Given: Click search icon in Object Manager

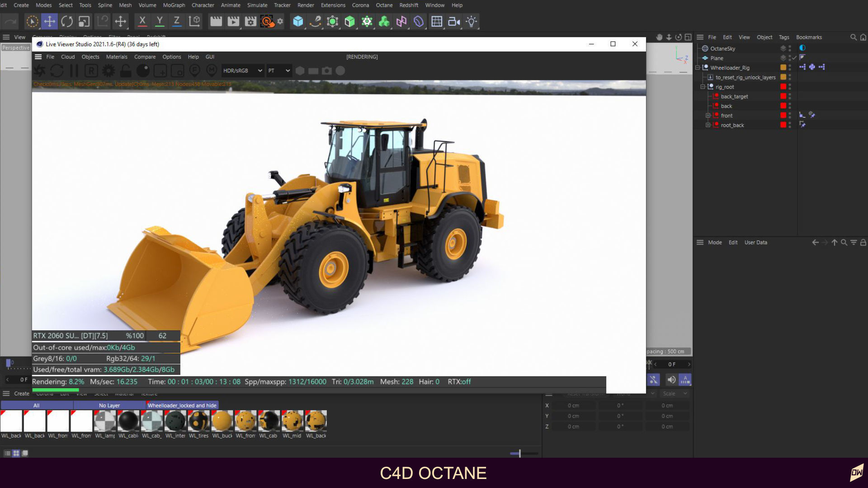Looking at the screenshot, I should [854, 38].
